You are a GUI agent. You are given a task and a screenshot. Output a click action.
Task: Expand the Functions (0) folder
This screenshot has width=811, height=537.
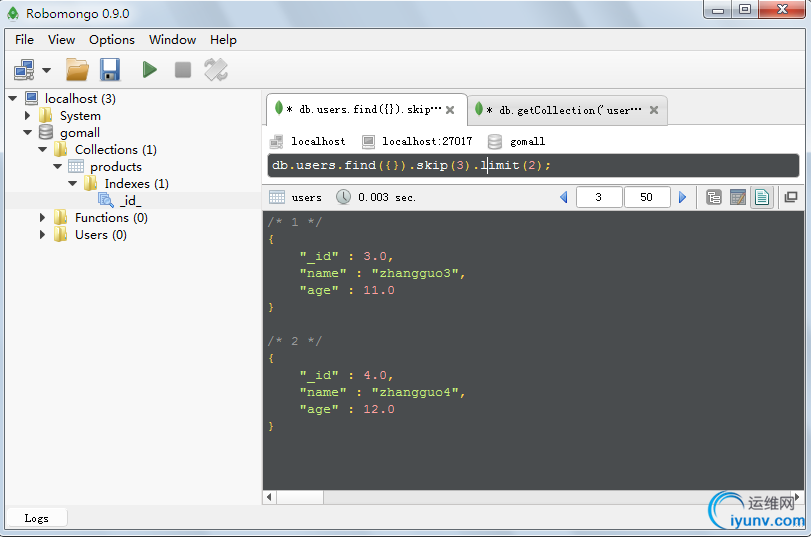42,218
